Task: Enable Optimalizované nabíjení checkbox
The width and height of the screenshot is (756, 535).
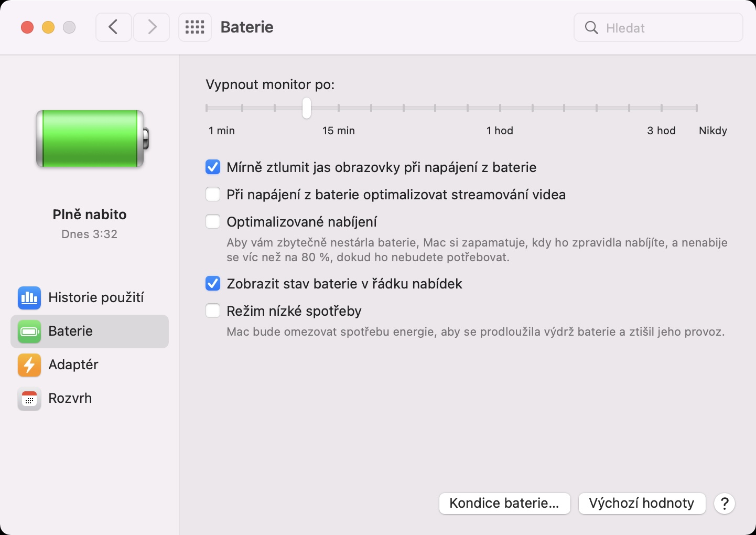Action: tap(213, 222)
